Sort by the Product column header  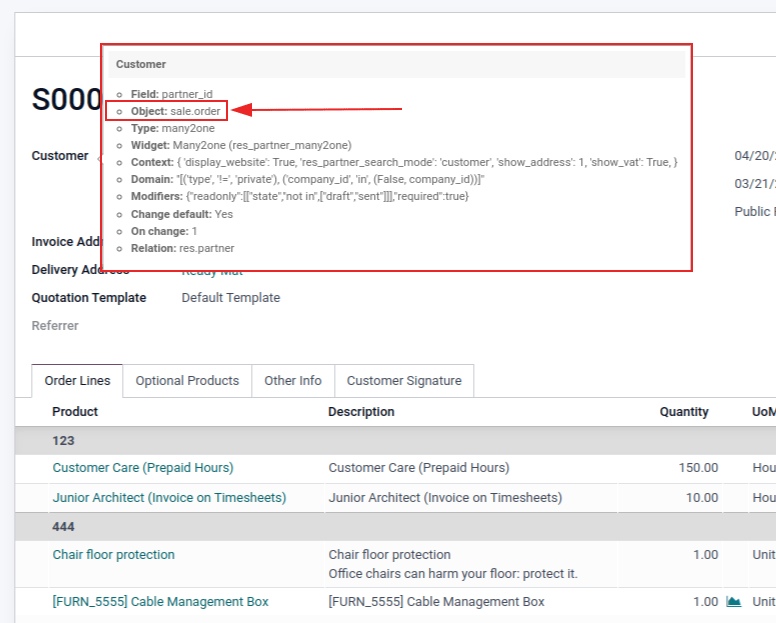75,412
